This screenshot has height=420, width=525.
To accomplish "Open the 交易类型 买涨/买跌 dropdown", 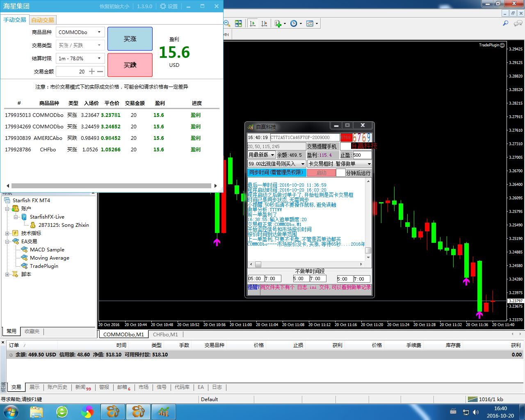I will pyautogui.click(x=80, y=45).
